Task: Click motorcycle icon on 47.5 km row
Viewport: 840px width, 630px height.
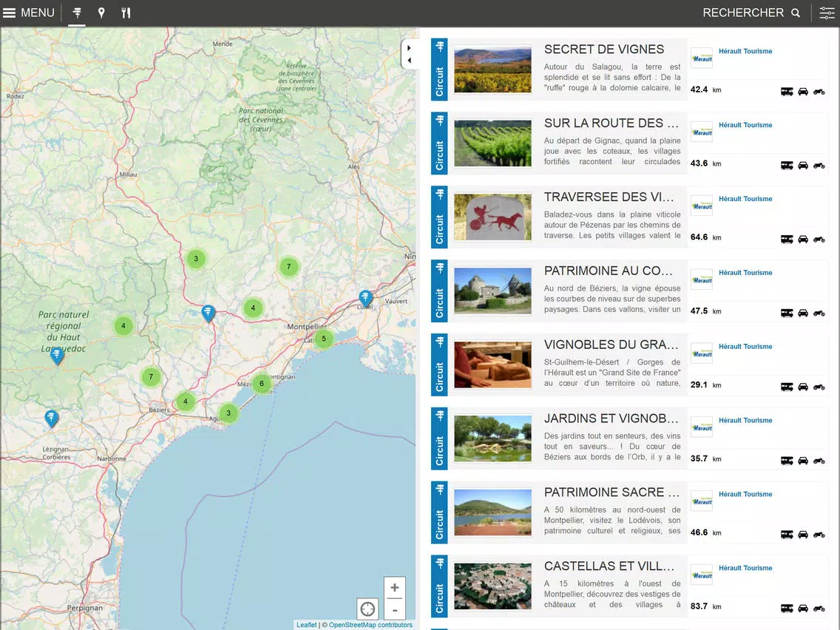Action: coord(819,314)
